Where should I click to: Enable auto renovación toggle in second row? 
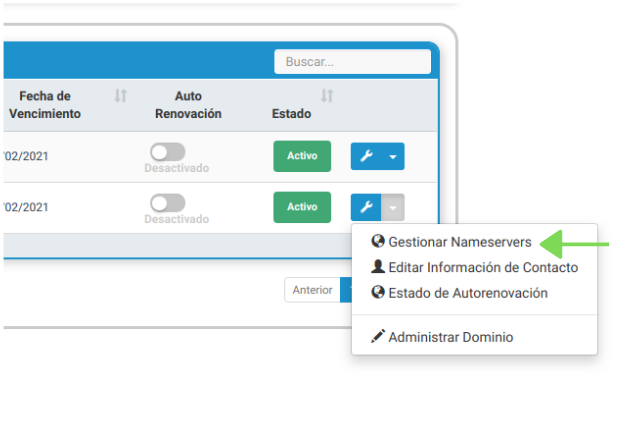pyautogui.click(x=167, y=202)
